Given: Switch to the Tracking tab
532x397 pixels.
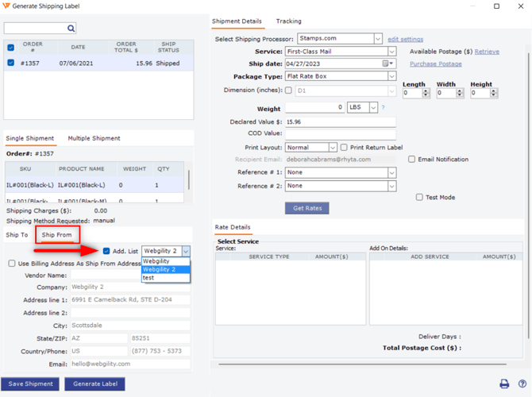Looking at the screenshot, I should 288,21.
